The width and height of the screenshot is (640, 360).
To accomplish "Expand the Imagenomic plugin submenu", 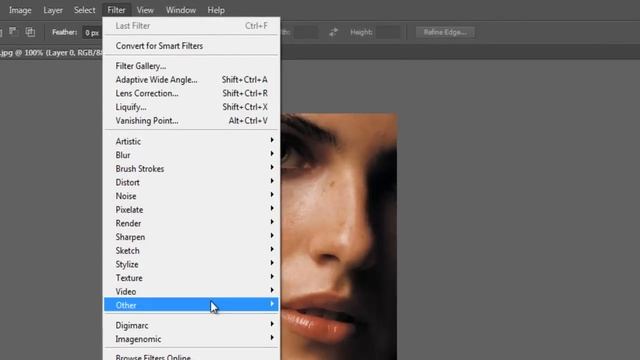I will coord(191,339).
